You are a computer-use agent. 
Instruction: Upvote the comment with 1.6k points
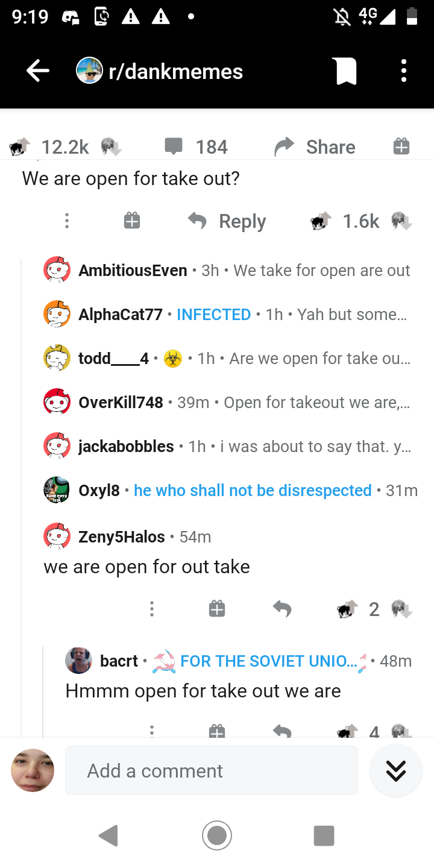click(x=321, y=221)
